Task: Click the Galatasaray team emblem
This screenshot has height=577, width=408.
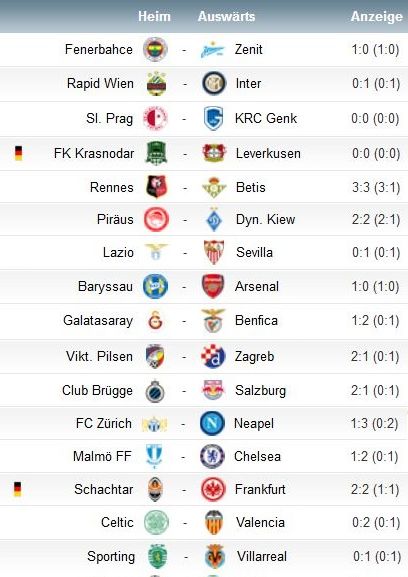Action: [x=155, y=321]
